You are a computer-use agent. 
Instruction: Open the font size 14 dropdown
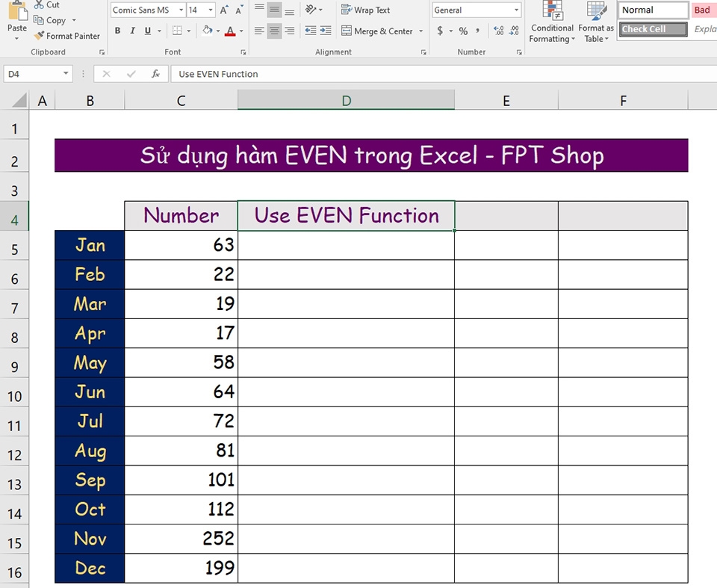(x=211, y=10)
